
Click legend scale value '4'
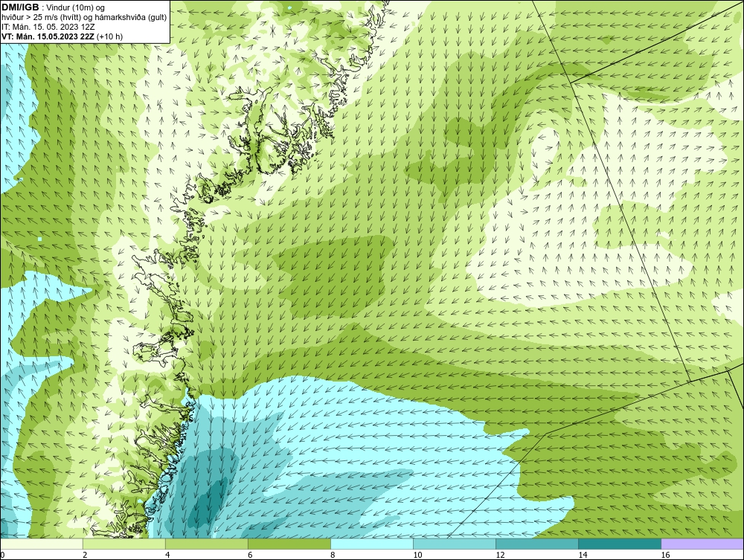(167, 555)
